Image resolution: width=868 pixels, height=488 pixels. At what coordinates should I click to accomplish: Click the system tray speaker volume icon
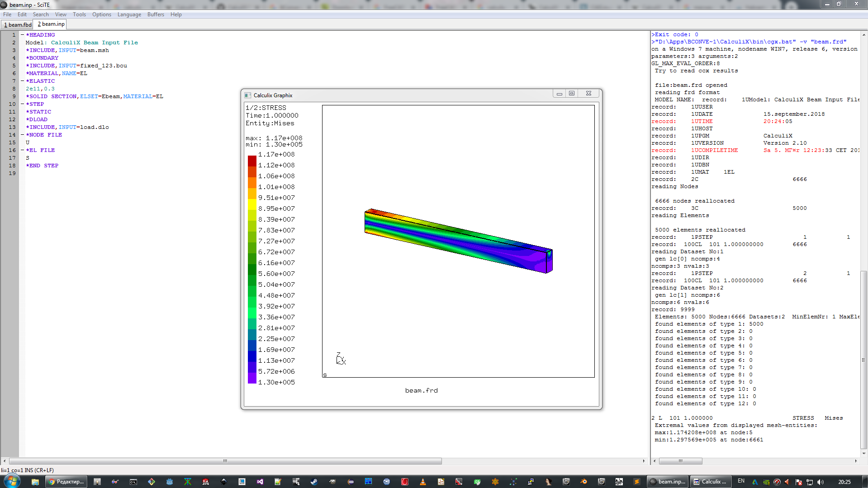pyautogui.click(x=821, y=482)
